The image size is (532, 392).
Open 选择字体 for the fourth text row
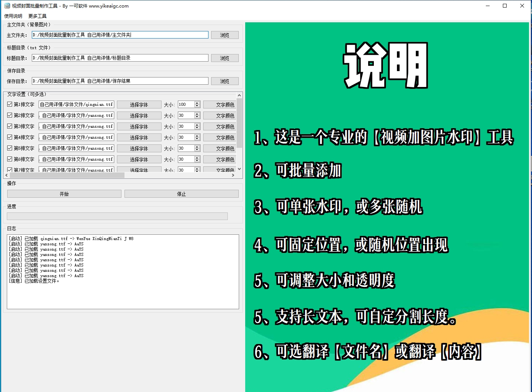[x=139, y=137]
